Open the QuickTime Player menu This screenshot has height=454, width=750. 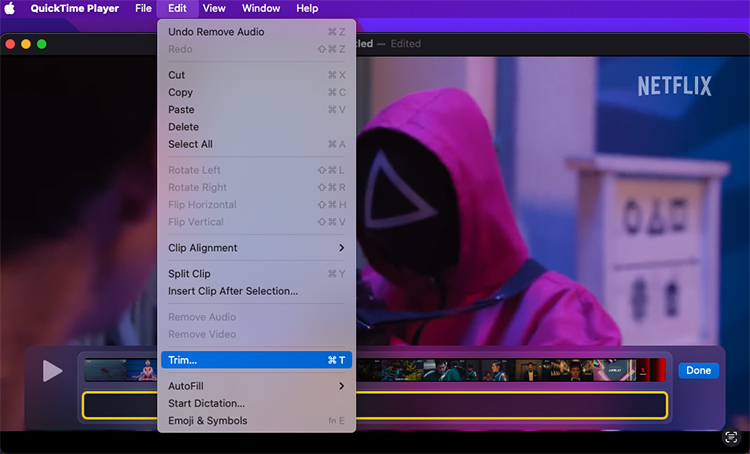point(75,8)
